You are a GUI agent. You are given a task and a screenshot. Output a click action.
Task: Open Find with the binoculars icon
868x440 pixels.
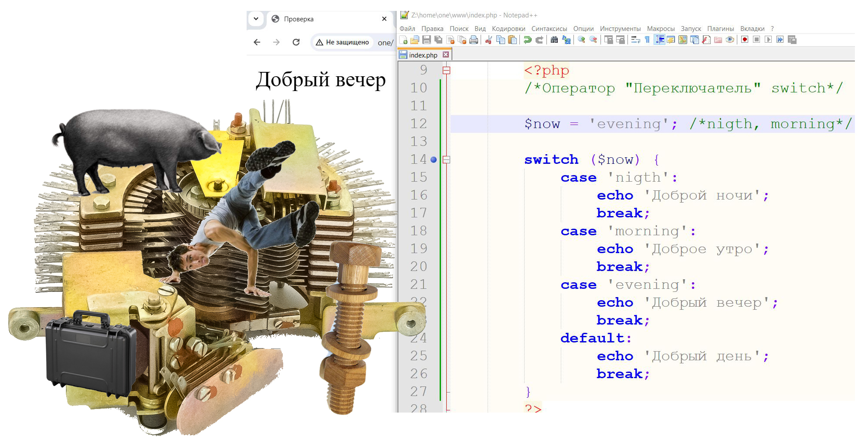(554, 40)
